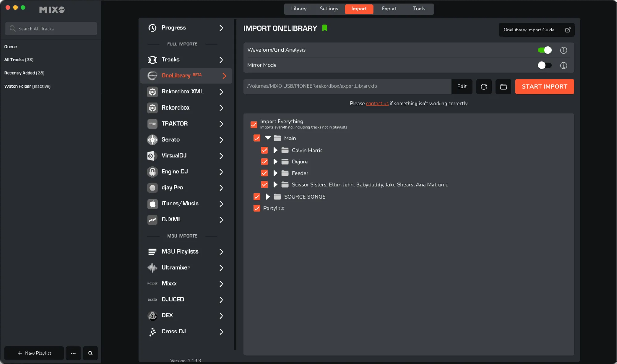Viewport: 617px width, 364px height.
Task: Click the iTunes/Music apple icon
Action: pos(152,204)
